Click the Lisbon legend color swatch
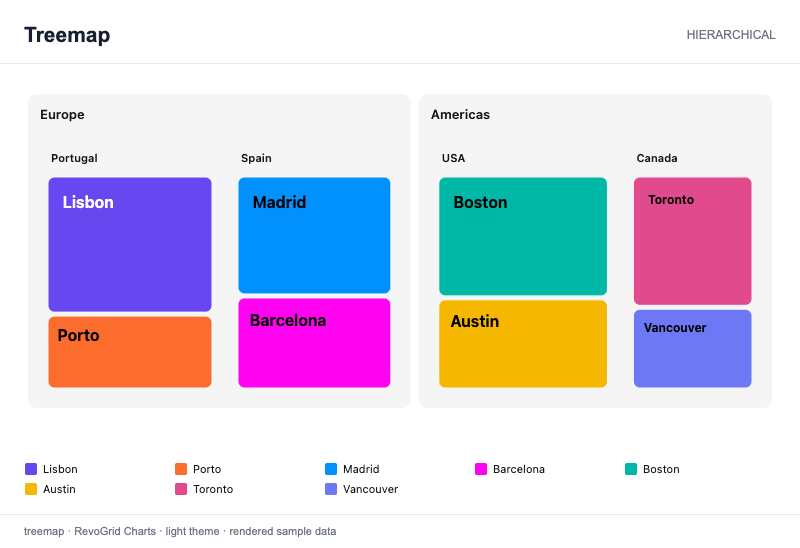Image resolution: width=800 pixels, height=548 pixels. coord(31,469)
